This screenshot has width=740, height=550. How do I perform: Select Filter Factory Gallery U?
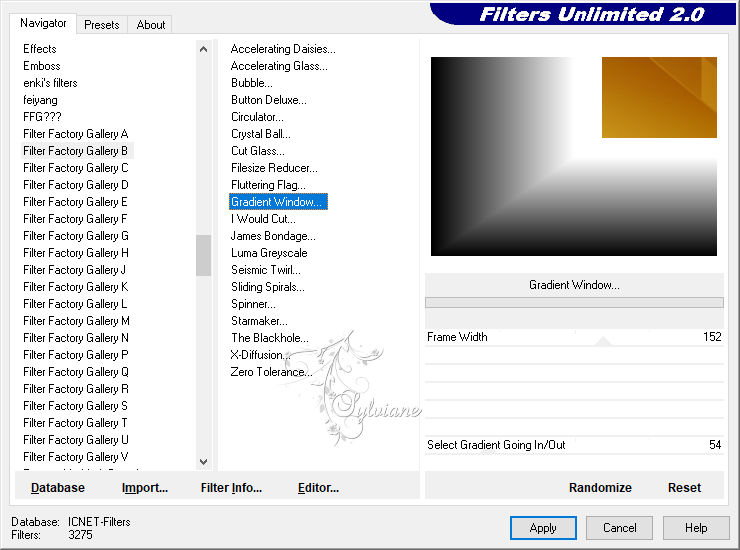pyautogui.click(x=76, y=440)
